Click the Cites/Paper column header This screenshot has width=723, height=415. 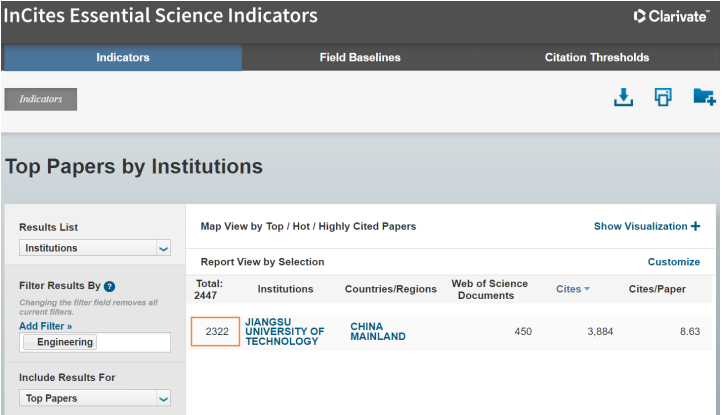click(657, 289)
